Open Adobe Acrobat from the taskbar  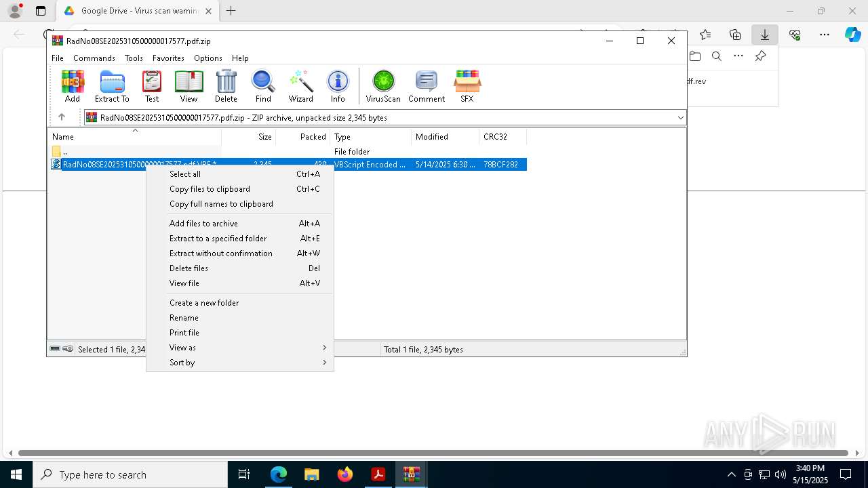point(378,474)
